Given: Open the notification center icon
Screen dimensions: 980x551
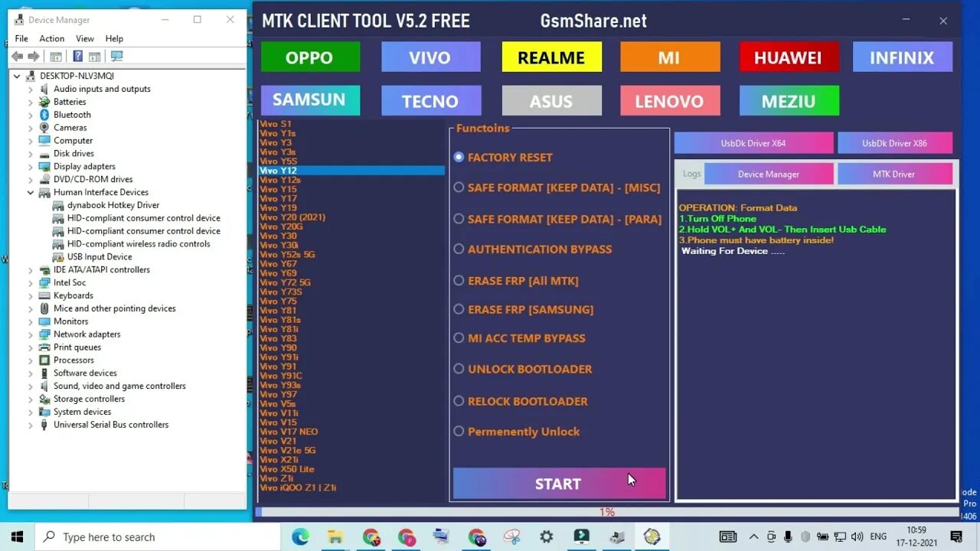Looking at the screenshot, I should (956, 537).
